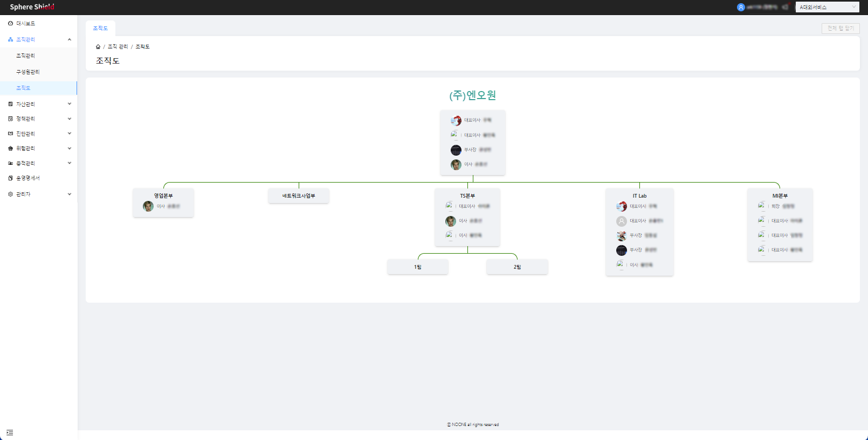Open the A대외서비스 dropdown
Screen dimensions: 868x440
(827, 8)
